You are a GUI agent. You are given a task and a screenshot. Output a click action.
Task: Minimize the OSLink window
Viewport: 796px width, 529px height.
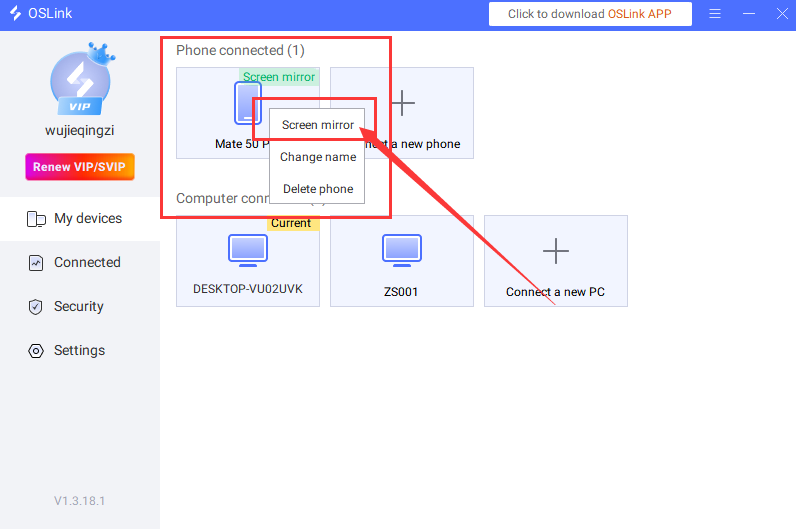(748, 14)
